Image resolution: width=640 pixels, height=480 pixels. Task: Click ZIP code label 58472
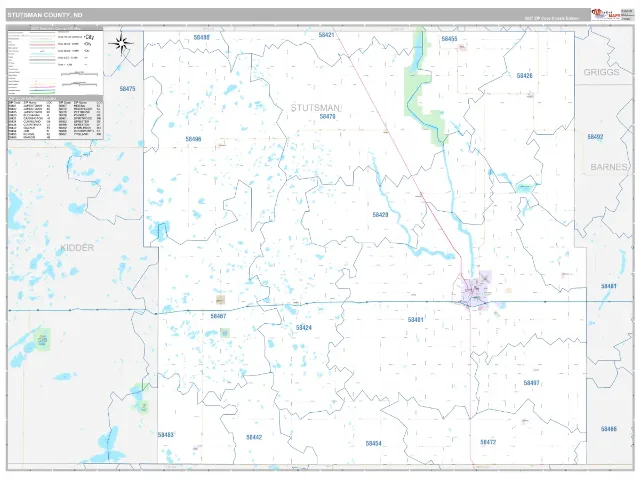click(x=488, y=442)
